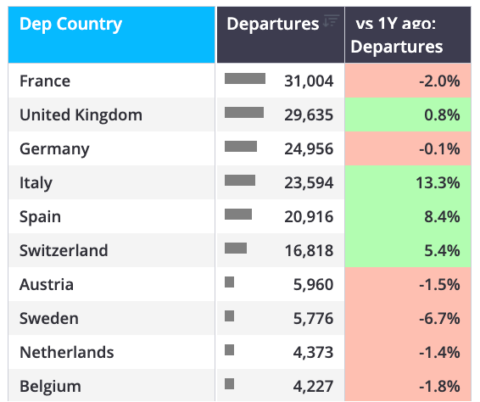Image resolution: width=480 pixels, height=402 pixels.
Task: Select the vs 1Y ago Departures header
Action: (x=408, y=35)
